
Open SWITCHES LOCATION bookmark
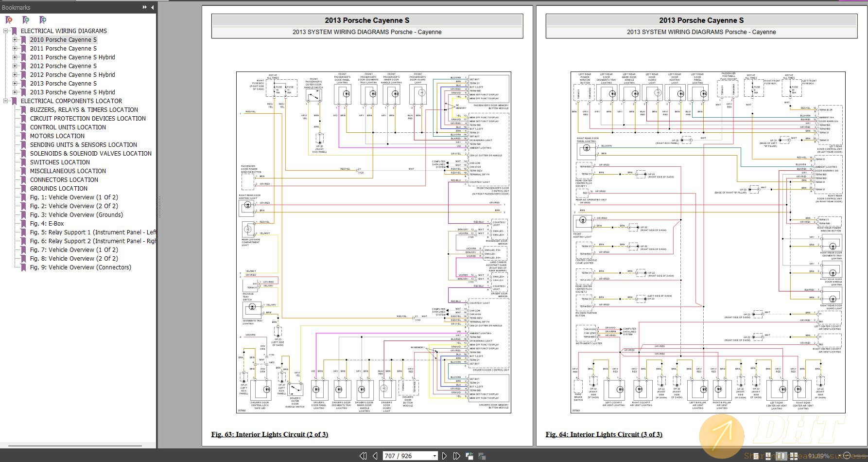click(x=60, y=162)
